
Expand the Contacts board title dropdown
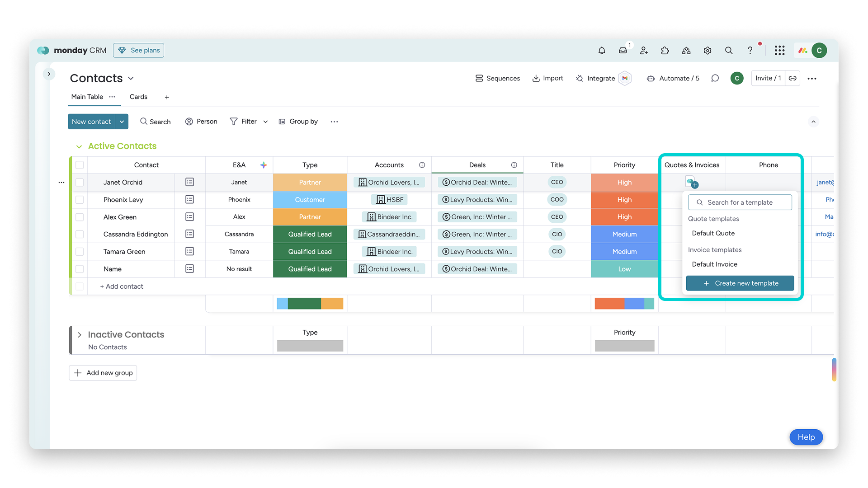[x=131, y=79]
